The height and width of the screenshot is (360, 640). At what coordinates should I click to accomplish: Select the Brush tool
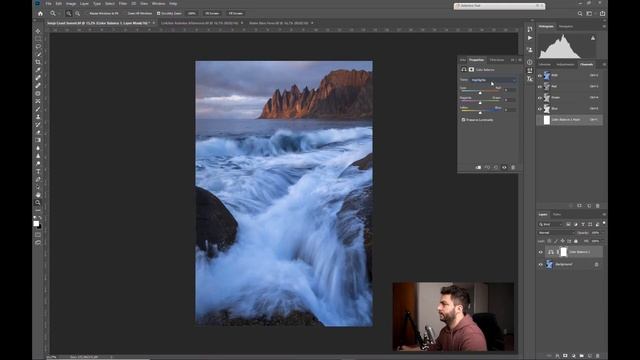(38, 109)
